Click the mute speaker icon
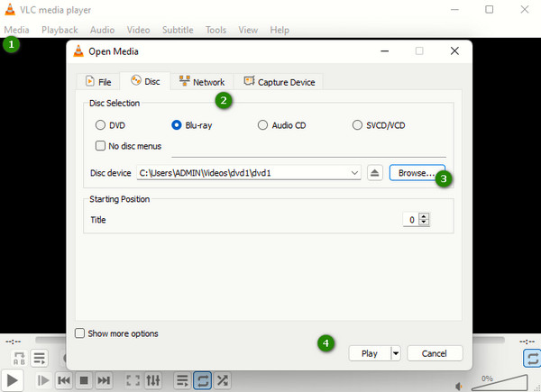The image size is (541, 392). (x=459, y=387)
